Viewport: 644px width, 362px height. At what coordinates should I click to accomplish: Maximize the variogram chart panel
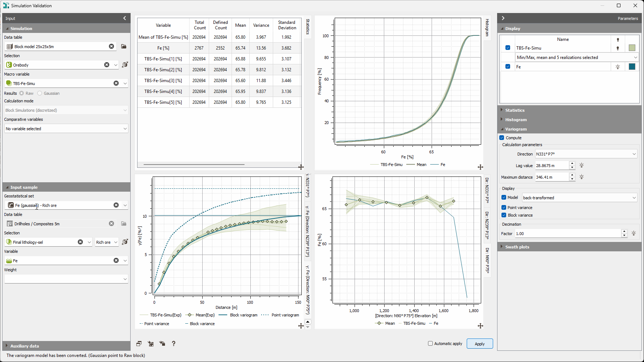pos(301,326)
